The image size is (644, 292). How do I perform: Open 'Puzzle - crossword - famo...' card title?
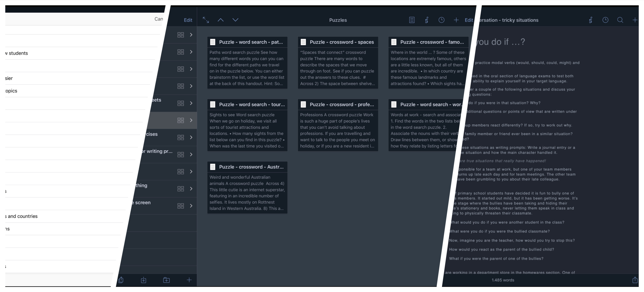432,42
